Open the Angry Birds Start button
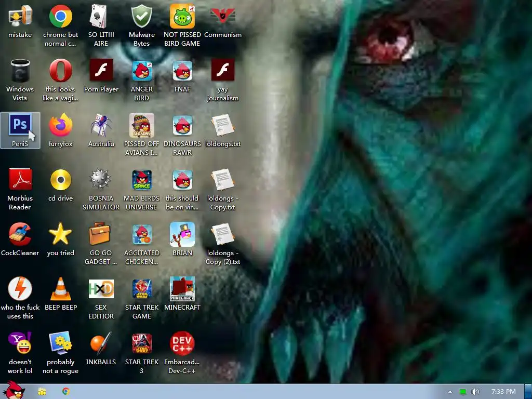This screenshot has width=532, height=399. click(x=14, y=390)
